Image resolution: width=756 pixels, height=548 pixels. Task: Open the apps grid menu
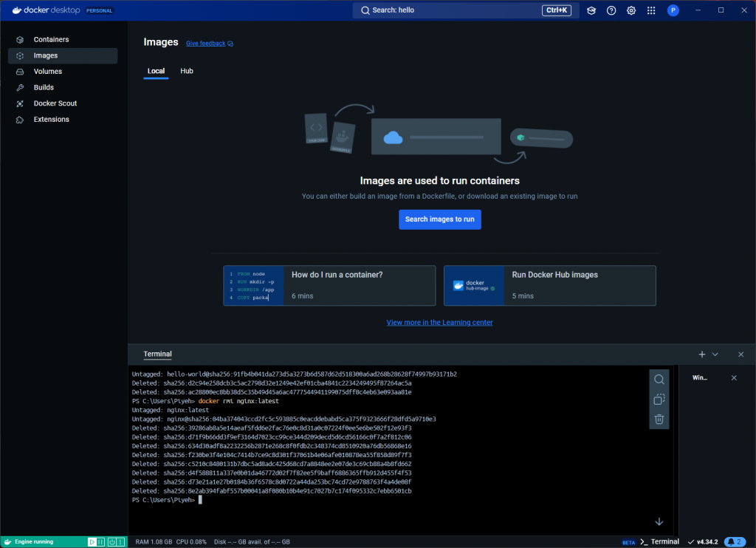(651, 10)
